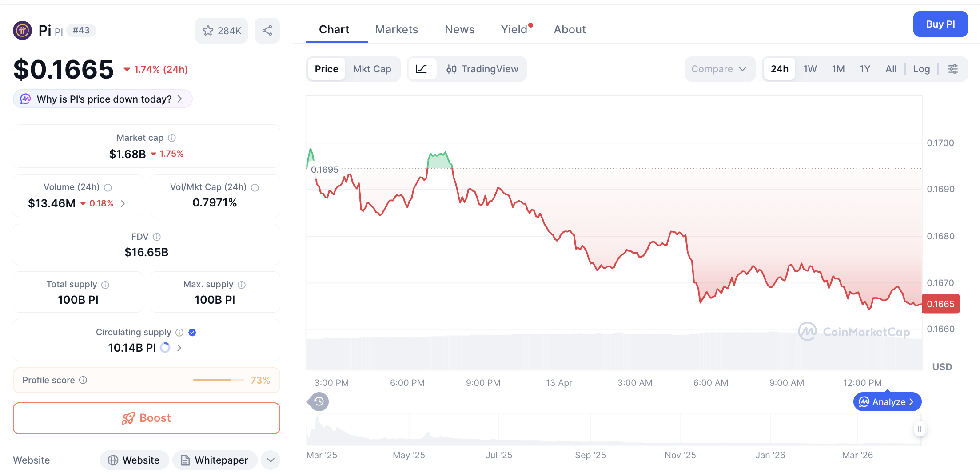
Task: Click the chart history replay icon
Action: tap(317, 401)
